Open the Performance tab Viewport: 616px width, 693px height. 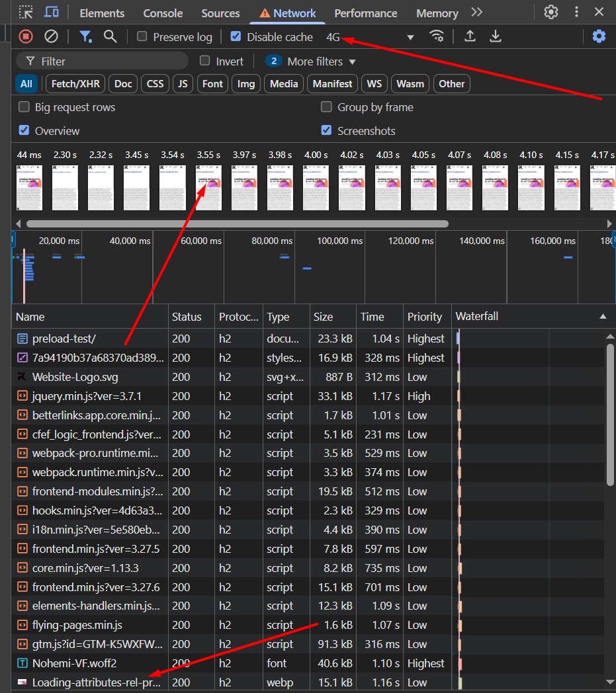click(x=366, y=13)
